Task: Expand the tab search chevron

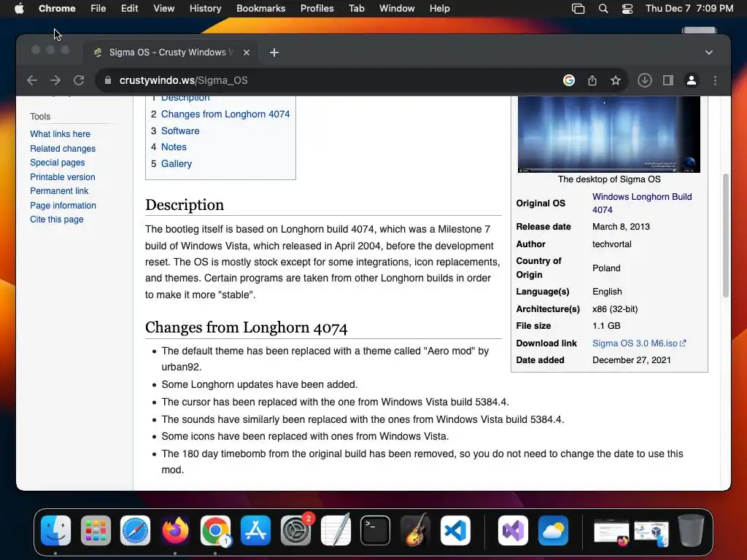Action: pos(709,52)
